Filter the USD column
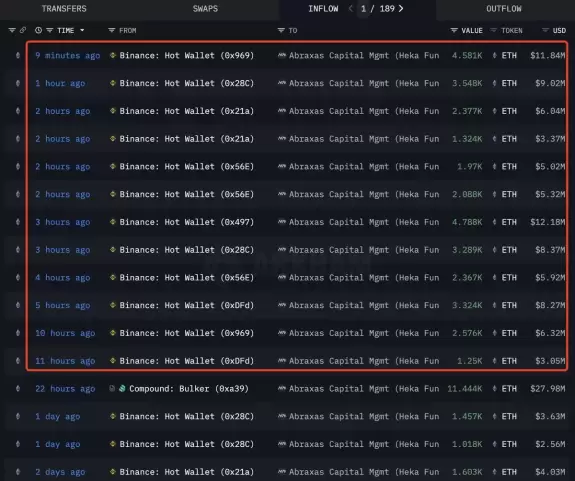 click(x=545, y=30)
